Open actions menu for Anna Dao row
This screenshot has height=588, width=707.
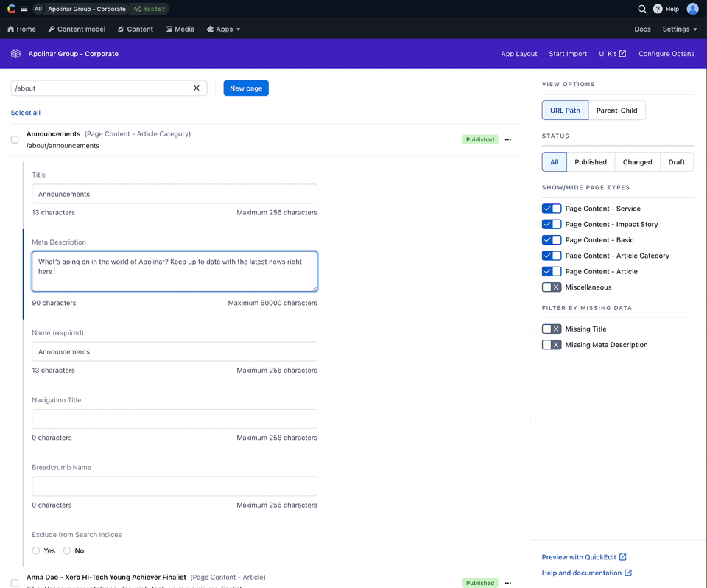(508, 583)
